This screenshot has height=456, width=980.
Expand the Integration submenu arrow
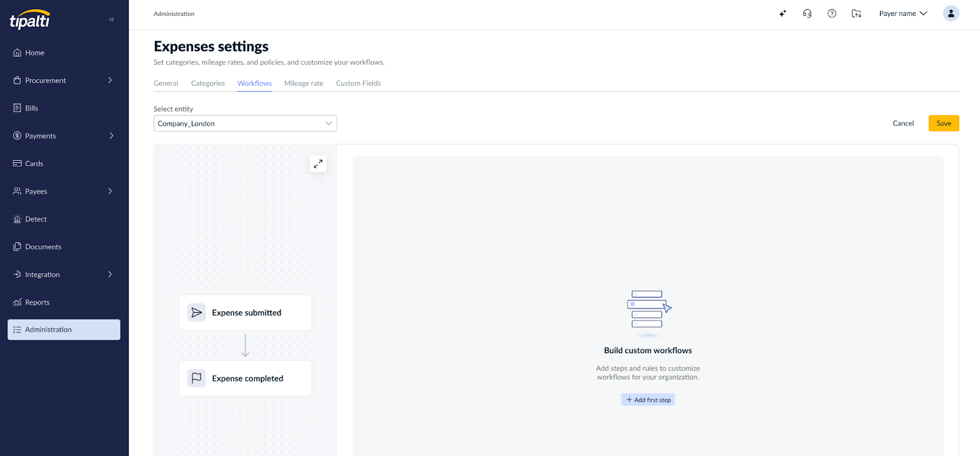tap(110, 274)
